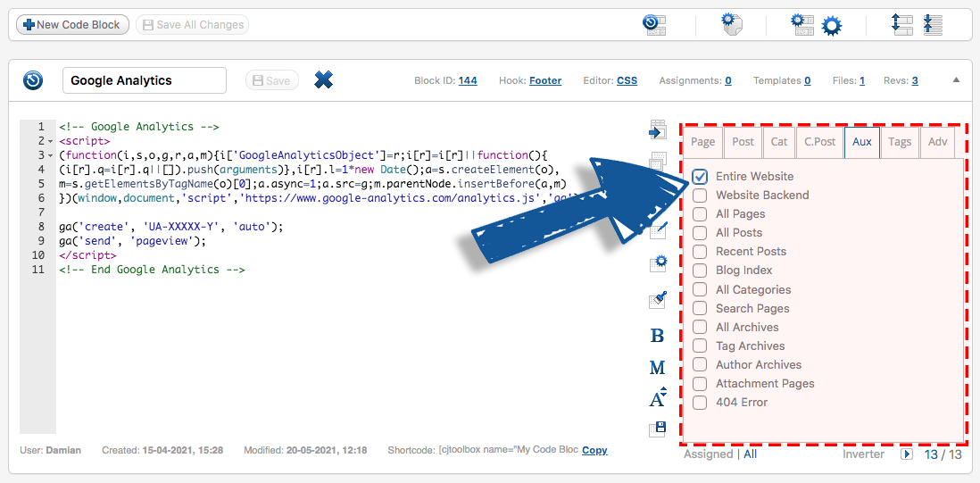Click the expand all code blocks icon
The height and width of the screenshot is (483, 980).
click(x=901, y=24)
